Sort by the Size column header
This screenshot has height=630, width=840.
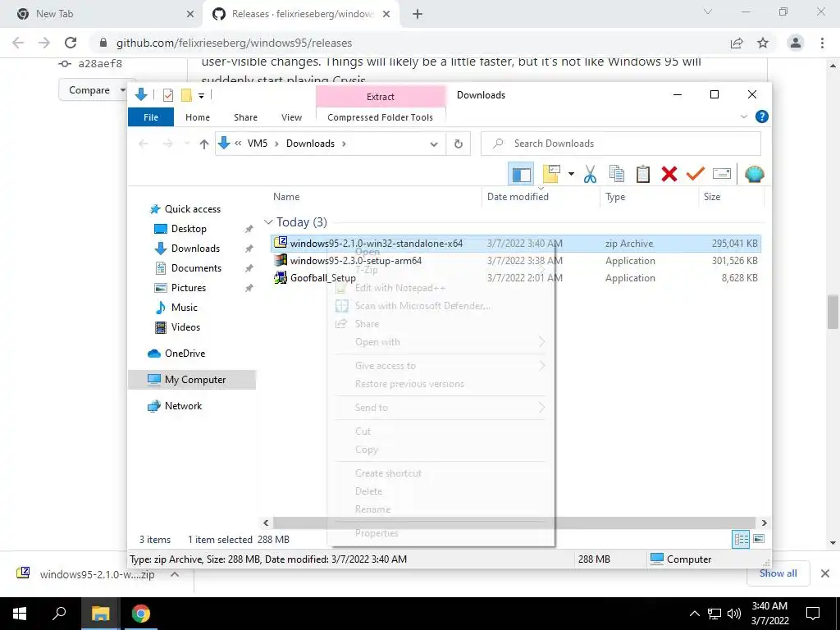click(712, 197)
